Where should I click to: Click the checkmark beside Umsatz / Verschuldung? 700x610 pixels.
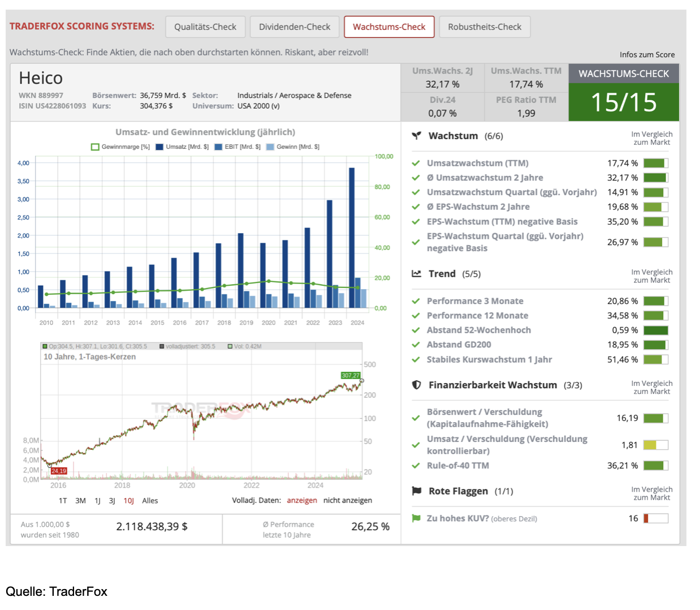coord(416,445)
